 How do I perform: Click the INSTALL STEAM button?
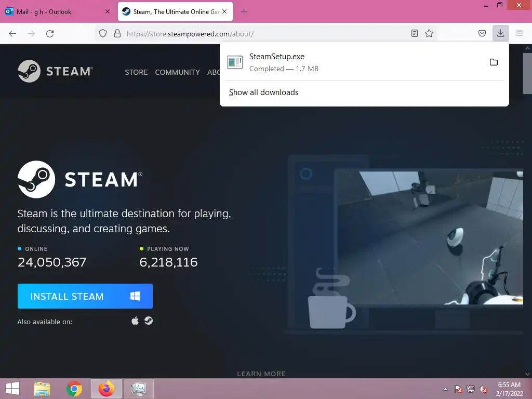pos(85,296)
